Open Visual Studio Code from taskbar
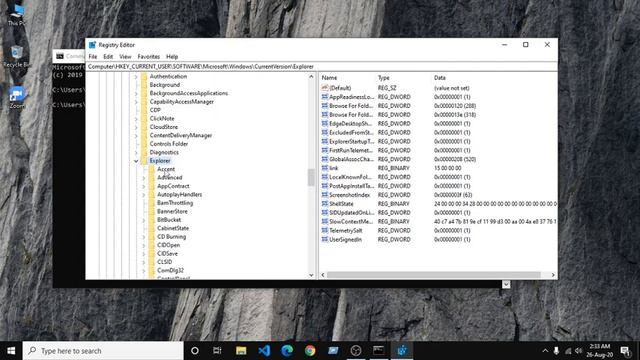The width and height of the screenshot is (640, 360). click(264, 351)
